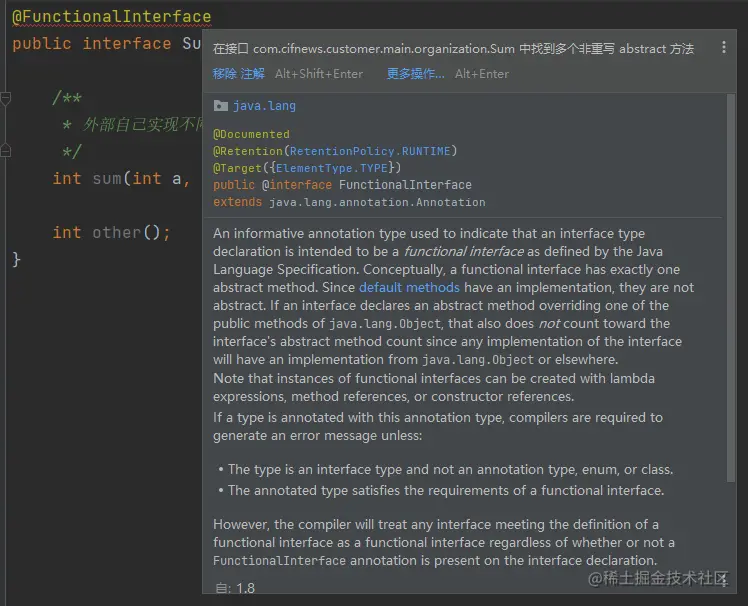Screen dimensions: 748x606
Task: Click the @FunctionalInterface annotation in the editor
Action: pos(112,17)
